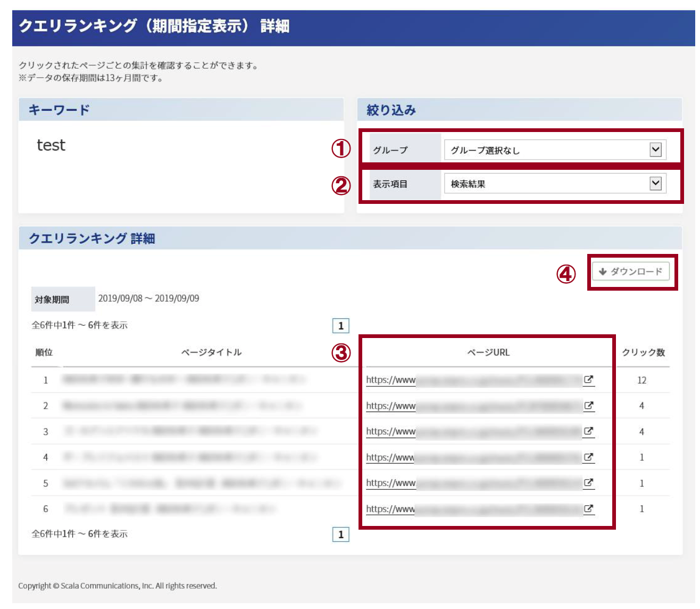Screen dimensions: 700x609
Task: Open external link icon for rank 1 URL
Action: pos(588,380)
